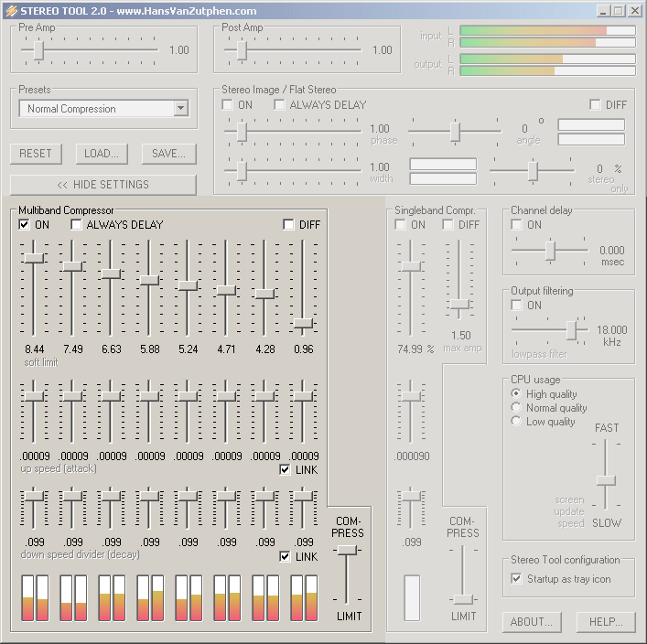The width and height of the screenshot is (647, 644).
Task: Open the ABOUT... dialog
Action: (x=532, y=622)
